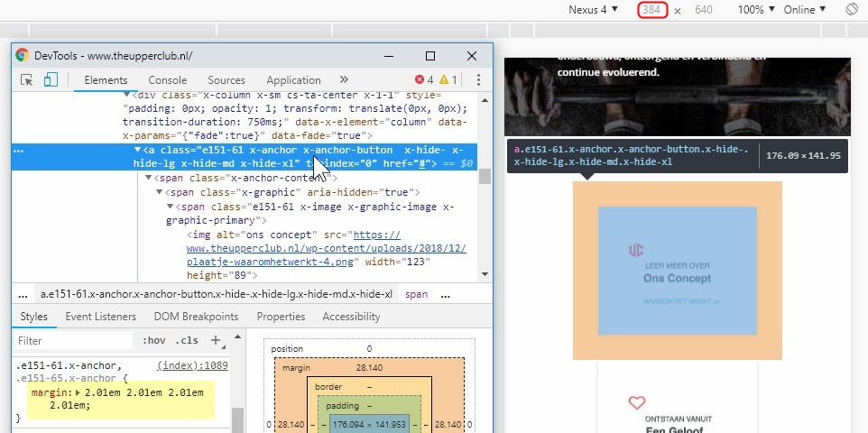Switch to the Console tab
The height and width of the screenshot is (433, 868).
(167, 79)
